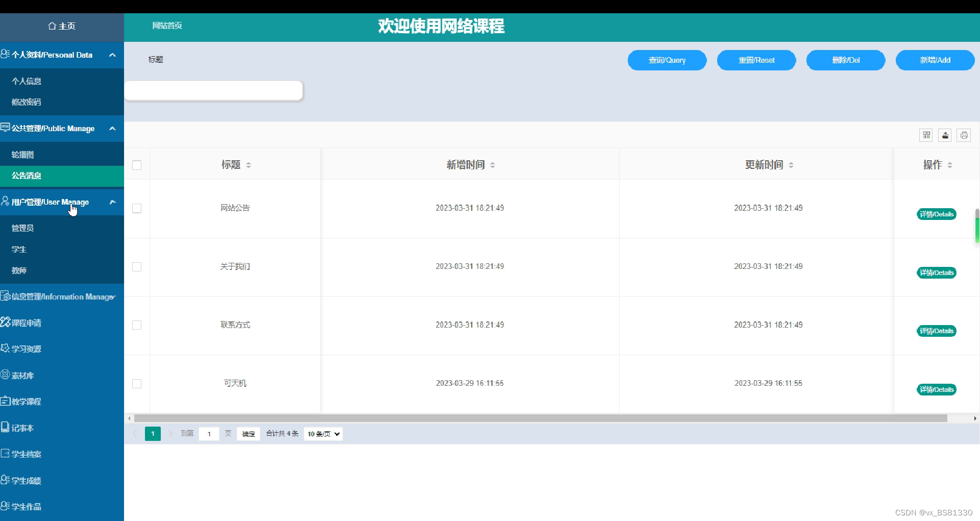Click the 素材库 icon
Viewport: 980px width, 521px height.
click(x=5, y=375)
